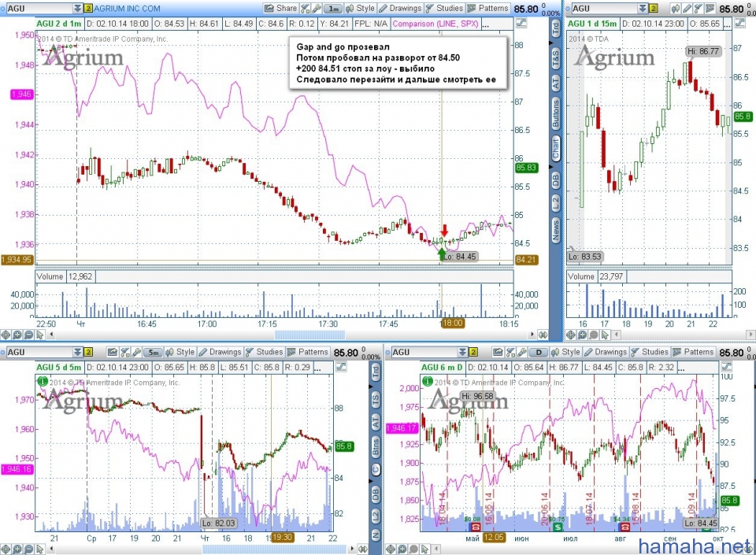Expand symbol dropdown in top-left chart
Image resolution: width=756 pixels, height=555 pixels.
[x=78, y=8]
